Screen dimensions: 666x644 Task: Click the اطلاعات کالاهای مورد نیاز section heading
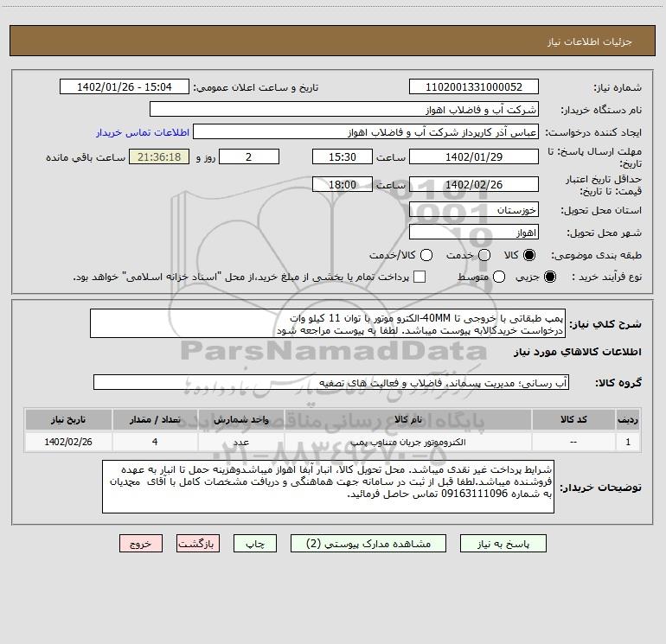pyautogui.click(x=577, y=352)
